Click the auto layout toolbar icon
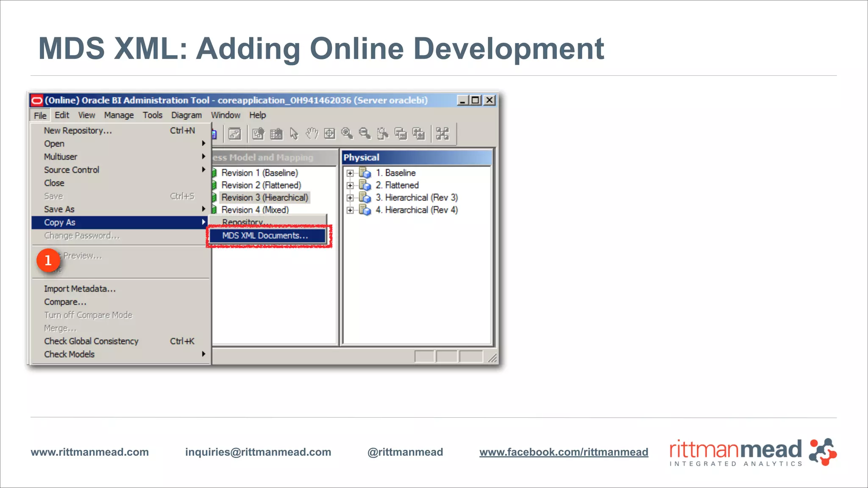The width and height of the screenshot is (868, 488). point(442,134)
